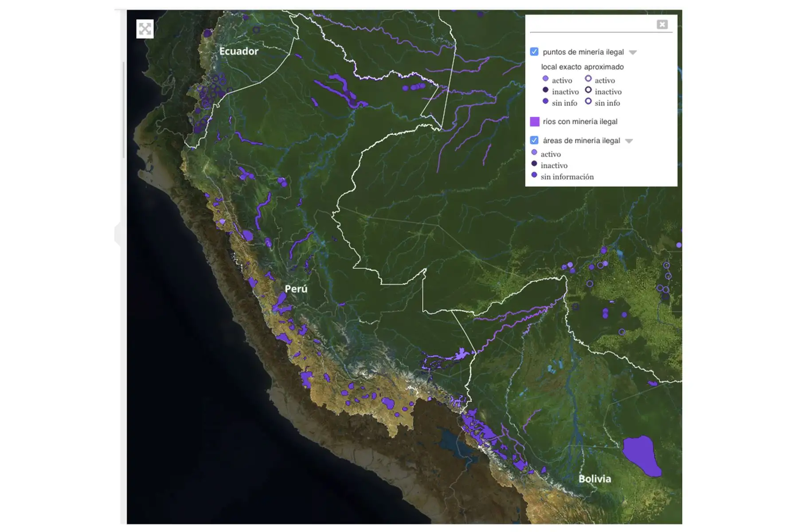Viewport: 798px width, 532px height.
Task: Uncheck puntos de minería ilegal checkbox
Action: coord(534,51)
